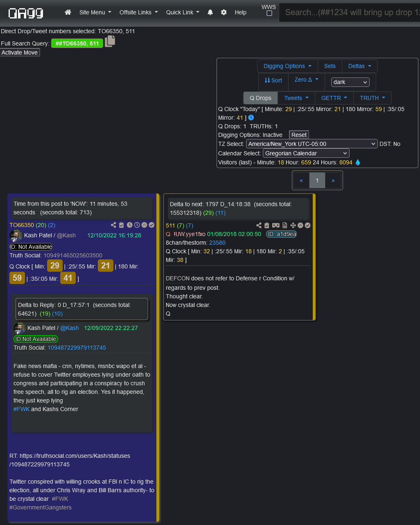Open Offsite Links dropdown

click(x=138, y=12)
